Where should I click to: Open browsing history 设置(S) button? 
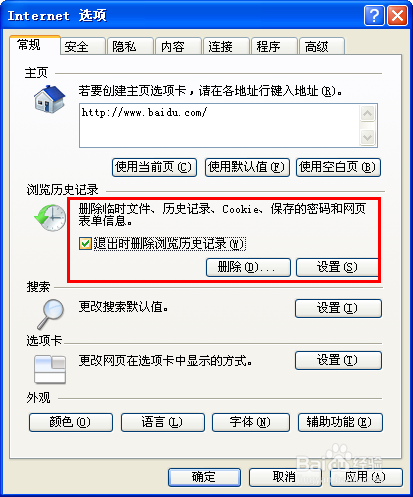coord(337,267)
